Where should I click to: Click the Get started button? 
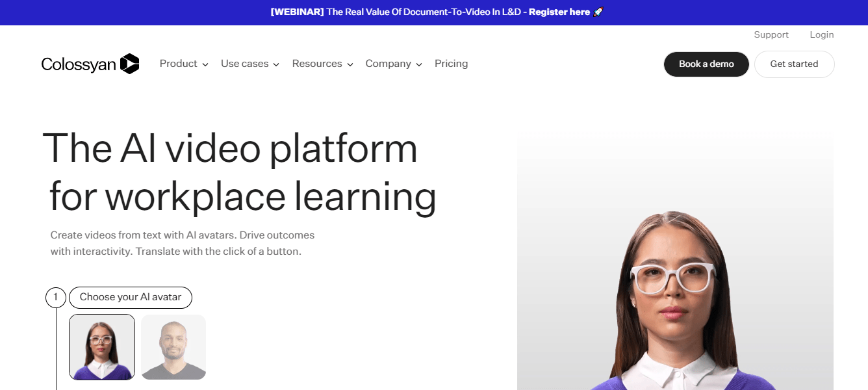click(794, 64)
